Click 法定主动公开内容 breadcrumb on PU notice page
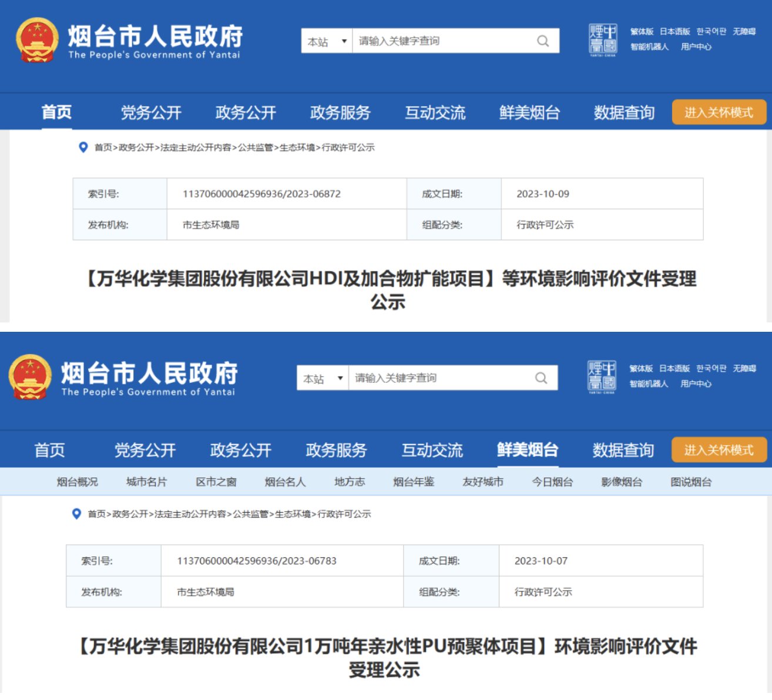 click(x=190, y=514)
